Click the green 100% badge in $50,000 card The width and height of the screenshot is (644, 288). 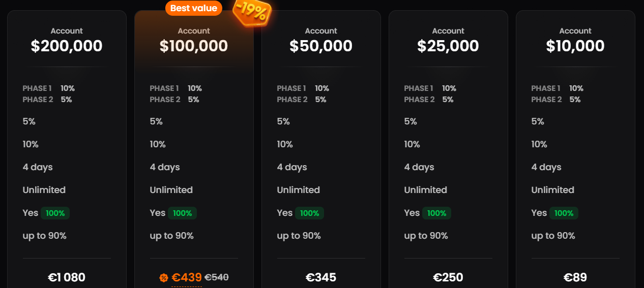pos(309,213)
